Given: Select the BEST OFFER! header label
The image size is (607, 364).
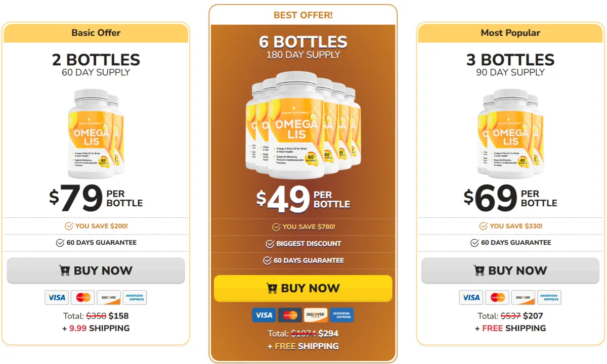Looking at the screenshot, I should [303, 15].
